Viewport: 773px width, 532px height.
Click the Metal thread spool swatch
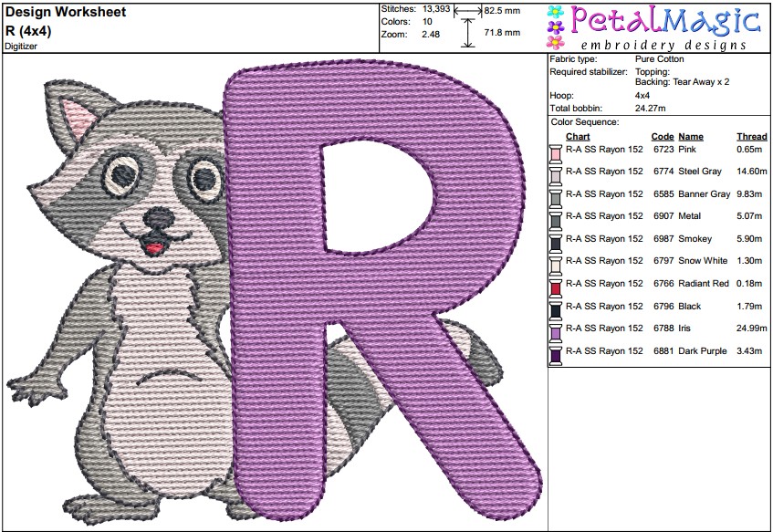(556, 221)
